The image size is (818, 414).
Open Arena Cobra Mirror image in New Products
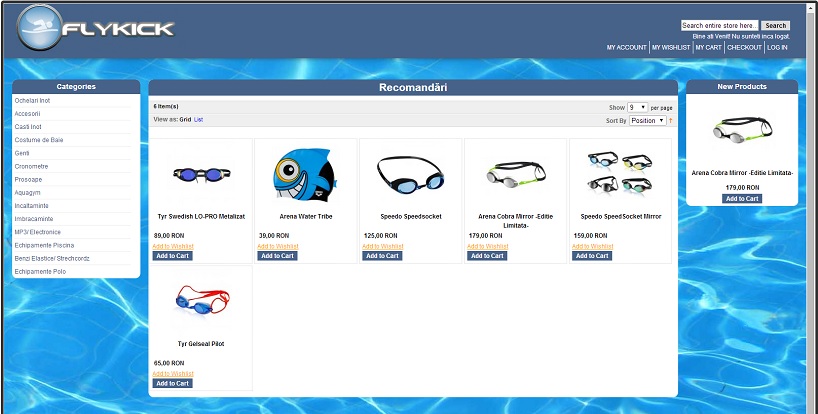[742, 130]
